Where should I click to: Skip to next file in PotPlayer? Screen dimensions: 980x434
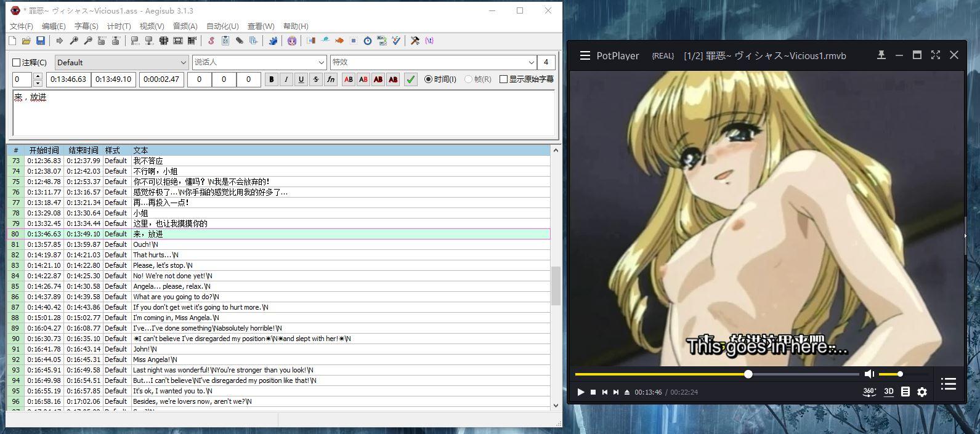click(x=616, y=392)
